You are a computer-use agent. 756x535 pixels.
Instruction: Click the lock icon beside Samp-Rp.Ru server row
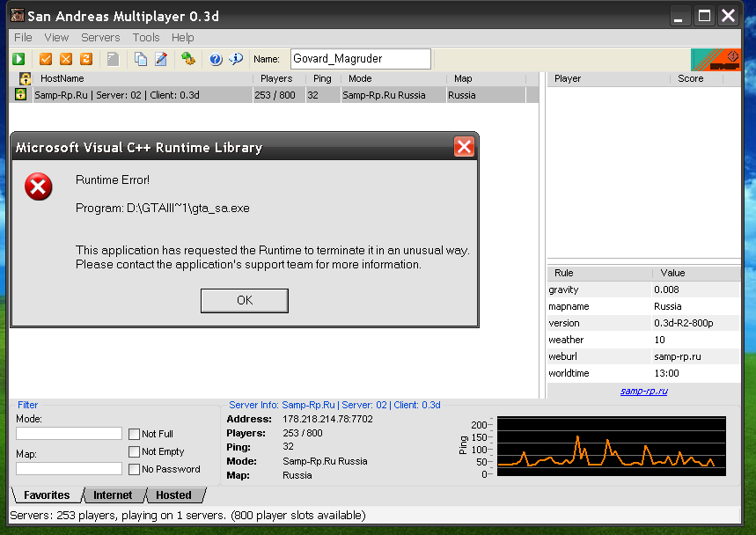[21, 94]
